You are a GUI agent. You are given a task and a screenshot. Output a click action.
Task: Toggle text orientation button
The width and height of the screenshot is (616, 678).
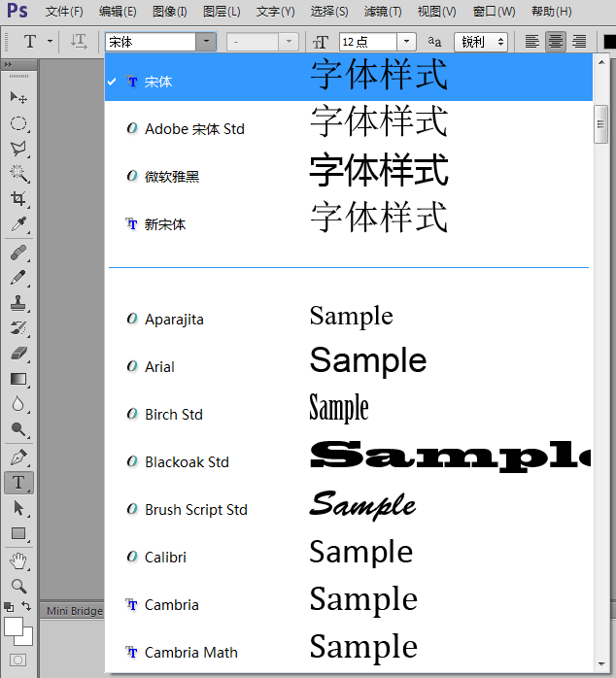[x=79, y=42]
